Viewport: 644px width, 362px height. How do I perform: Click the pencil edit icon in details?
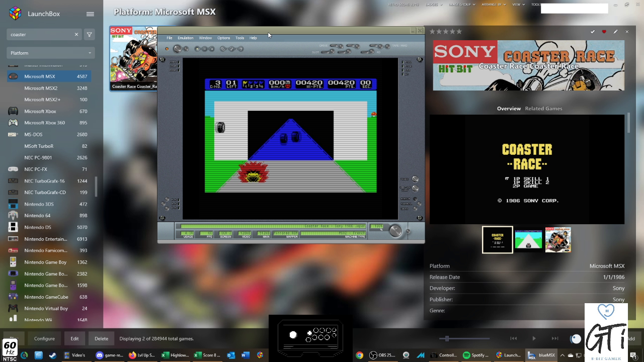[x=615, y=32]
